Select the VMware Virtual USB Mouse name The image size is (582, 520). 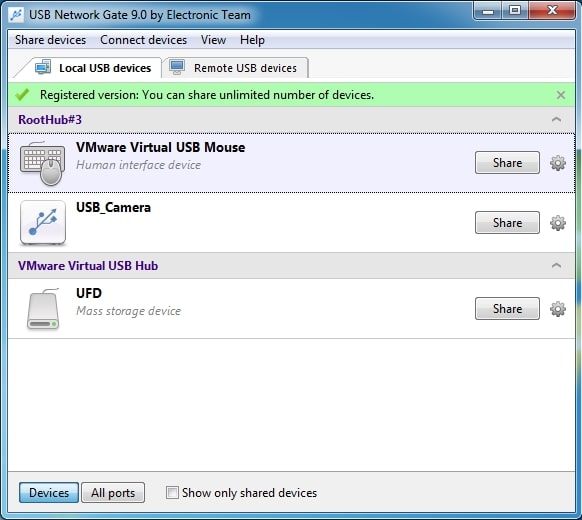pos(160,147)
